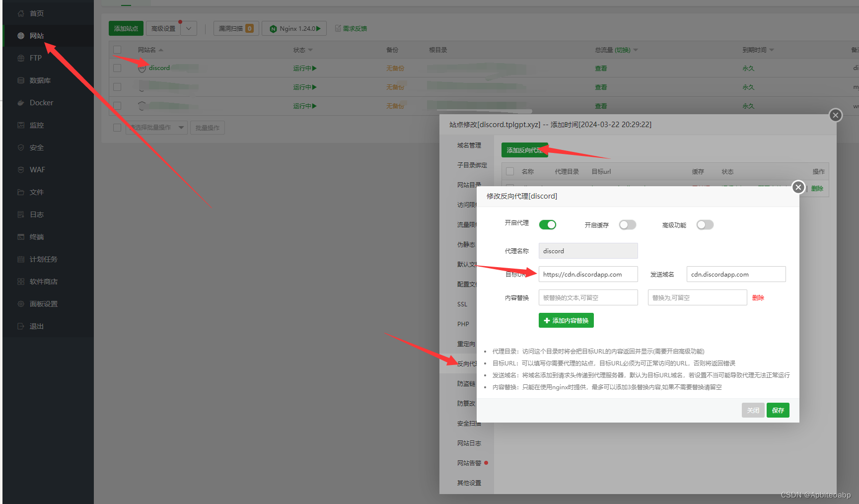Click the 批量操作 button
This screenshot has width=859, height=504.
(208, 128)
